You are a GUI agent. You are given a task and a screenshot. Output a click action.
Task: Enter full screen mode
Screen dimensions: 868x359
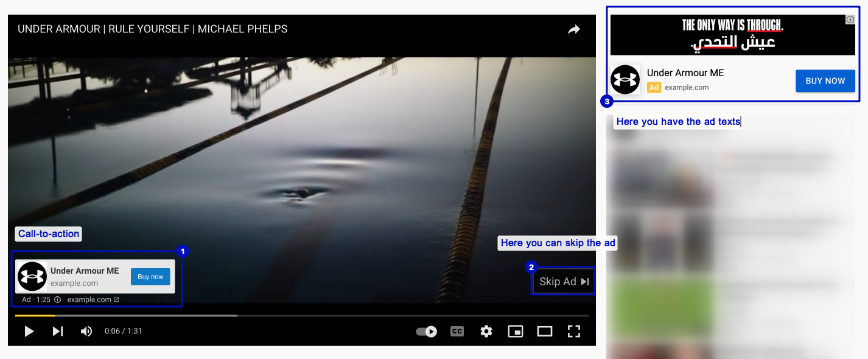click(573, 332)
